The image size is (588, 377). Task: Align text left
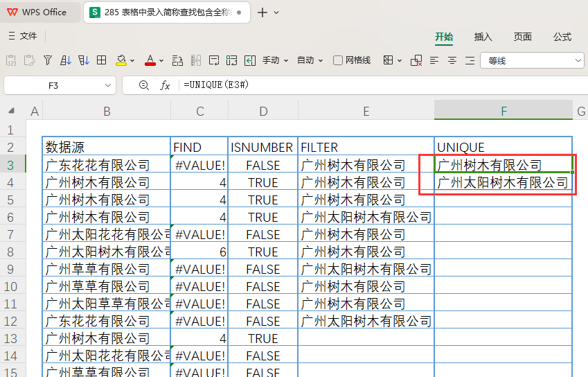click(434, 60)
